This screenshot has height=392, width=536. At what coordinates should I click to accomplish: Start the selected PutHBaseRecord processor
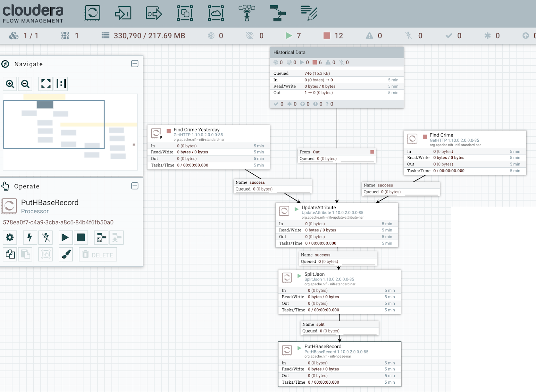point(65,237)
